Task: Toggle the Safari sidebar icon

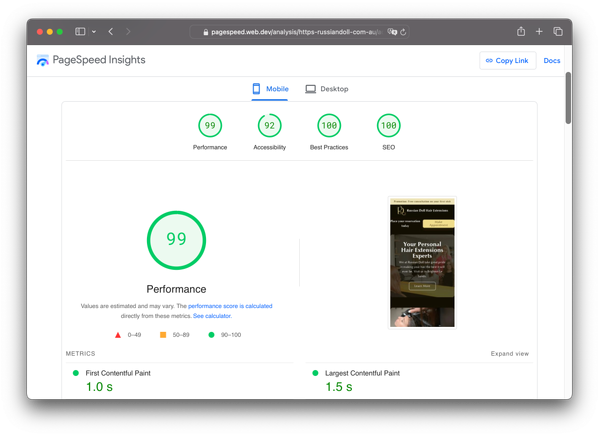Action: click(x=80, y=31)
